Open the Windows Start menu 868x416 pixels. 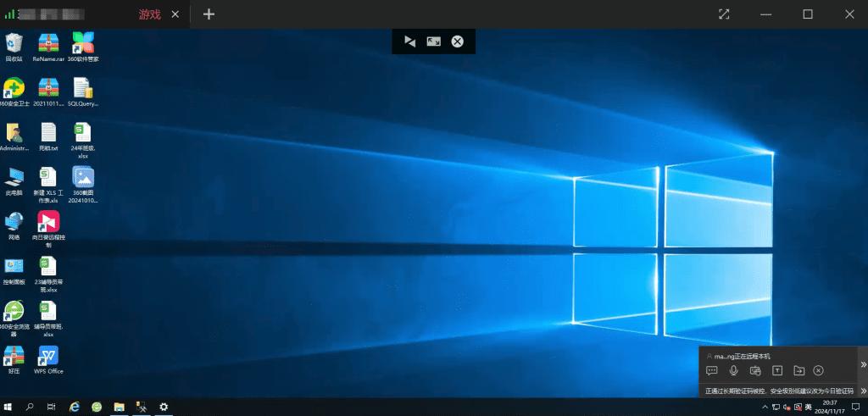pyautogui.click(x=8, y=408)
